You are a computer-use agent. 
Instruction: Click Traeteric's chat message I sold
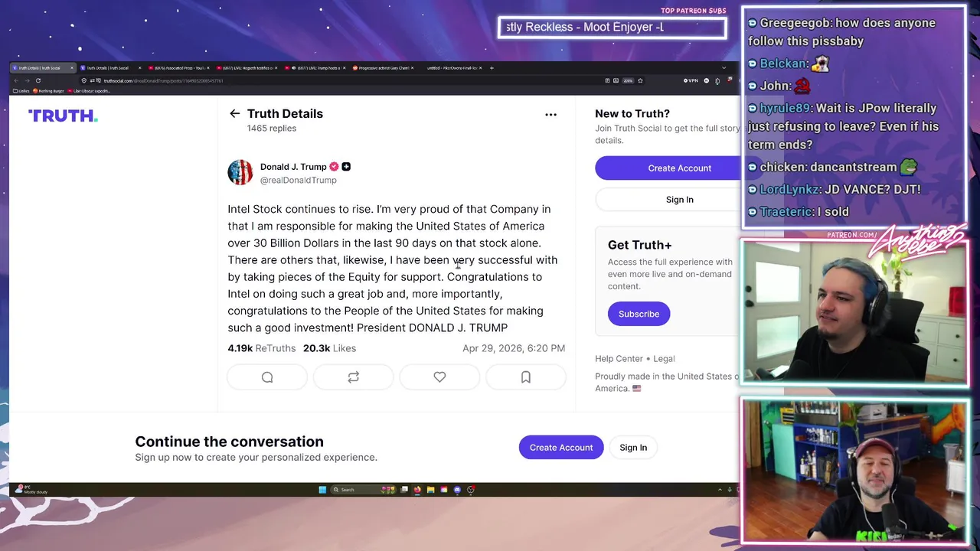pos(798,211)
